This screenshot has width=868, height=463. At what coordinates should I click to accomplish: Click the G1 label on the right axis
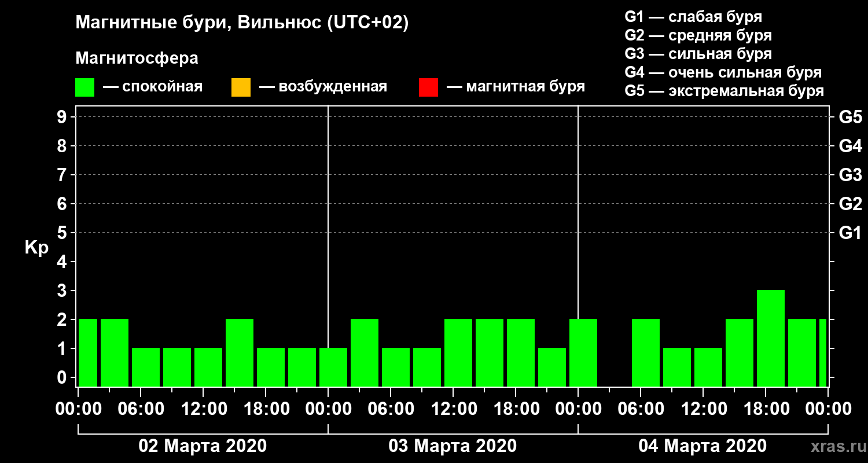(850, 233)
